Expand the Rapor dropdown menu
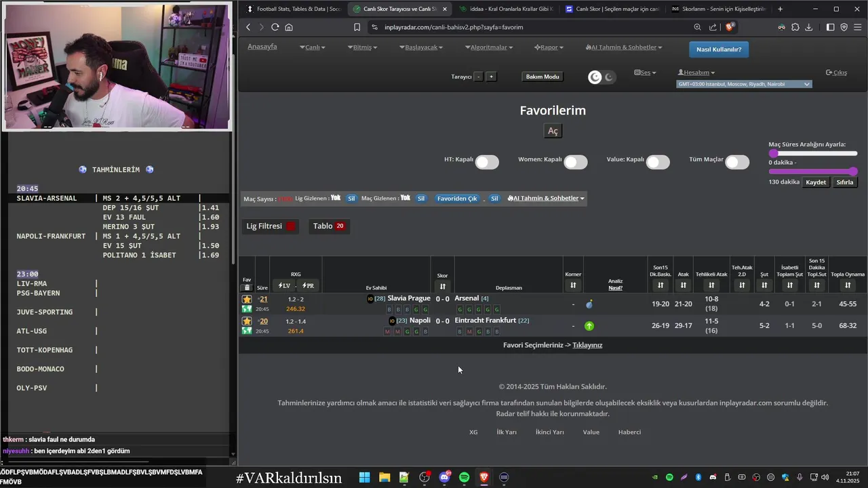Image resolution: width=868 pixels, height=488 pixels. [x=549, y=47]
